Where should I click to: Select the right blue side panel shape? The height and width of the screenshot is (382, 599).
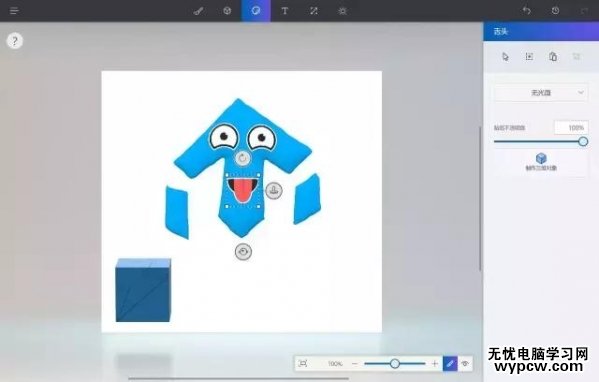(x=307, y=199)
